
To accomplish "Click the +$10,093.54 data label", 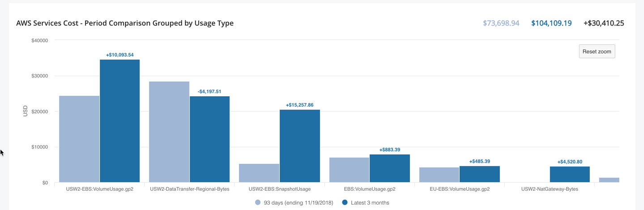I will [119, 55].
